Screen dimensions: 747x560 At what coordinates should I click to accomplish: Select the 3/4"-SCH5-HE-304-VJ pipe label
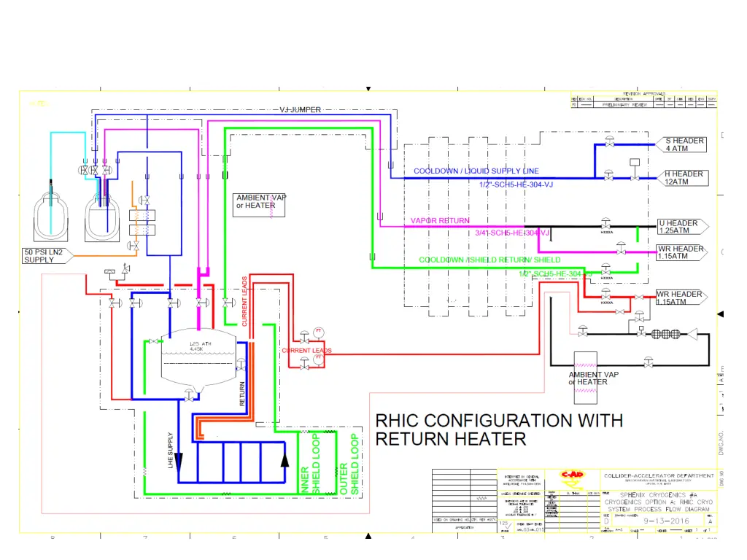pyautogui.click(x=512, y=233)
